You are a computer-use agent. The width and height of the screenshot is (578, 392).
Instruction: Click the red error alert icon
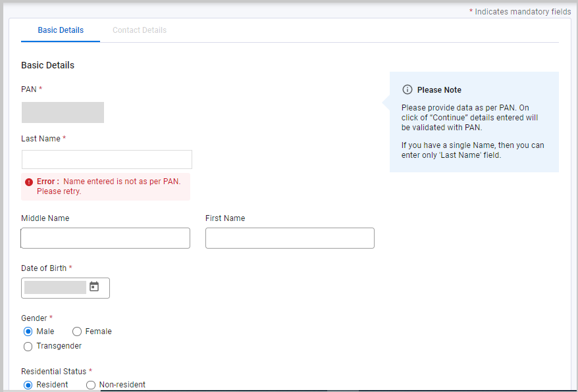(29, 182)
